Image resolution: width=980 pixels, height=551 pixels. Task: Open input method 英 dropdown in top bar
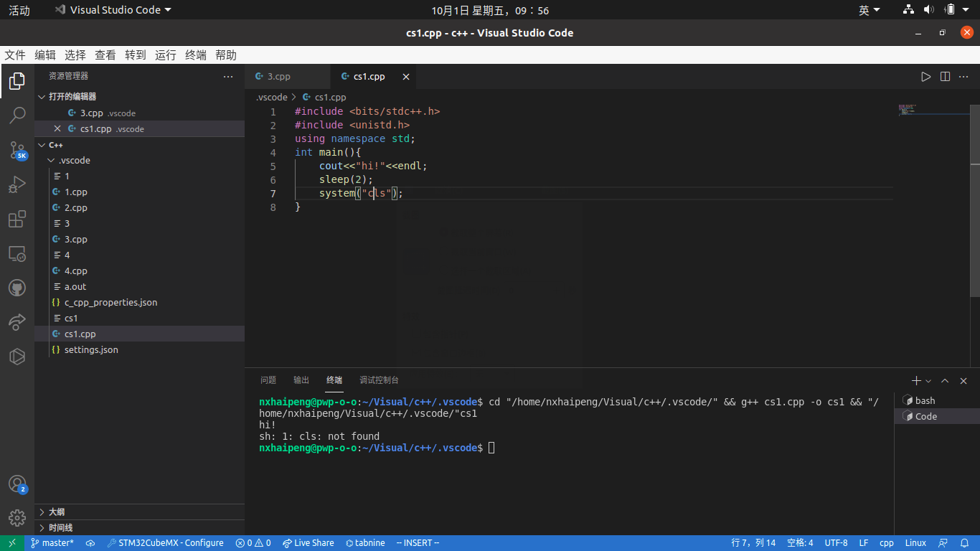click(870, 10)
